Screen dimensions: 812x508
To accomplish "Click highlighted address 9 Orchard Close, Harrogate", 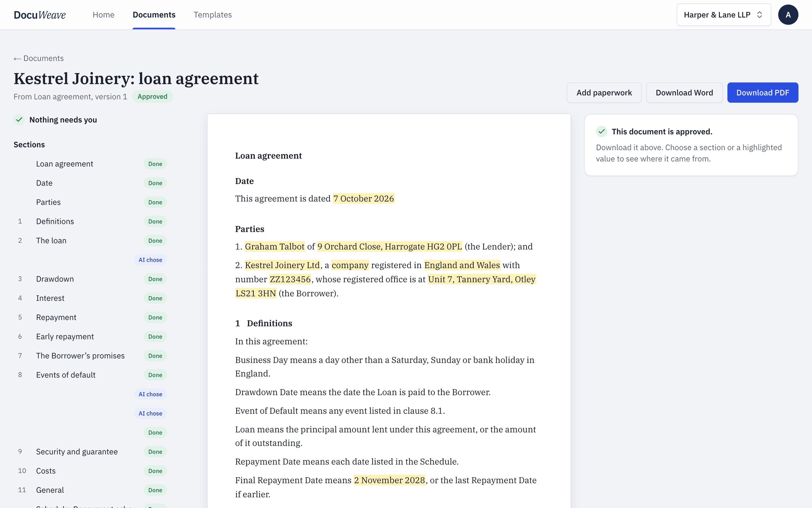I will (389, 247).
